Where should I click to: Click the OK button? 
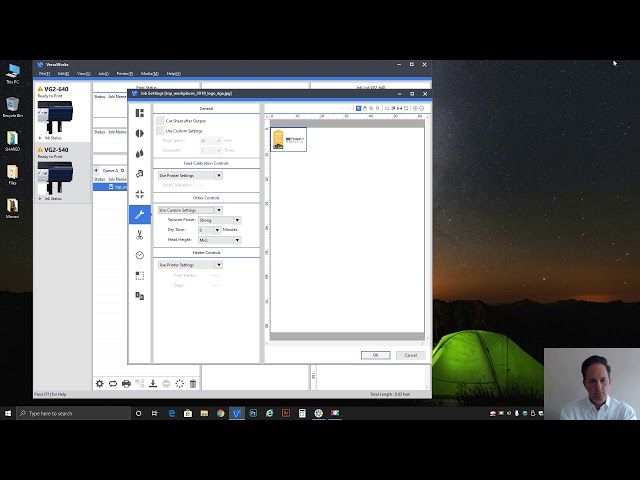375,355
